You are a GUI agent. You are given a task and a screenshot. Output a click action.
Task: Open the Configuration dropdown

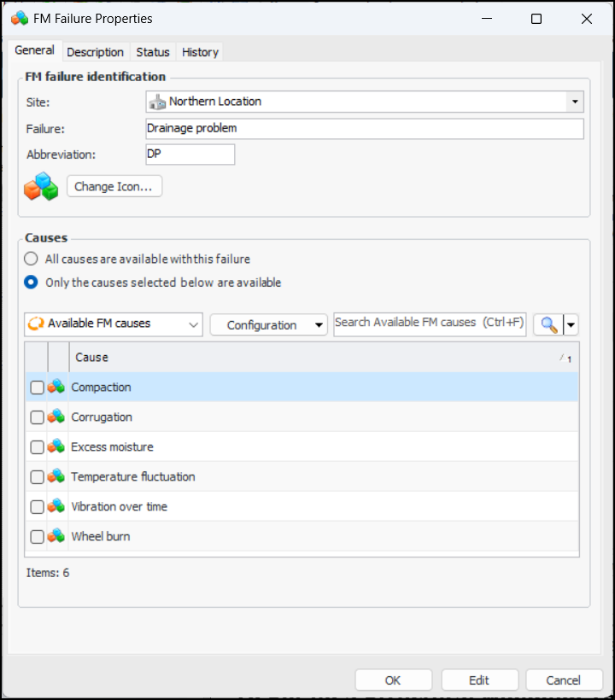[268, 324]
